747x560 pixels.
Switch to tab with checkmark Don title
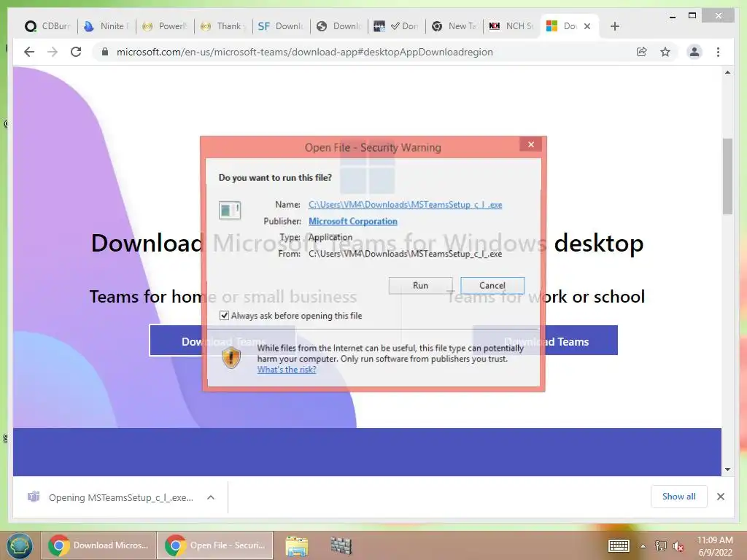tap(398, 26)
